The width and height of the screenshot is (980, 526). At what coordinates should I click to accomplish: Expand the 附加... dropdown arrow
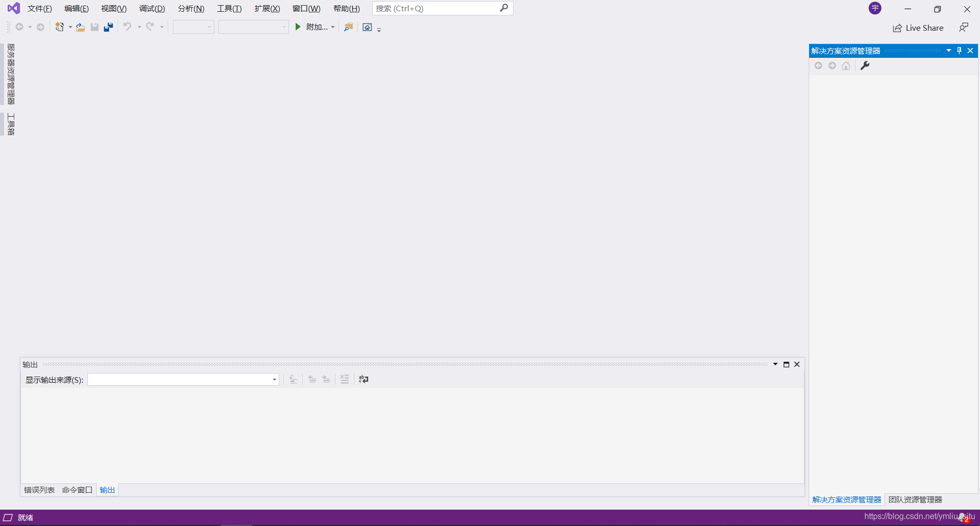(x=333, y=27)
